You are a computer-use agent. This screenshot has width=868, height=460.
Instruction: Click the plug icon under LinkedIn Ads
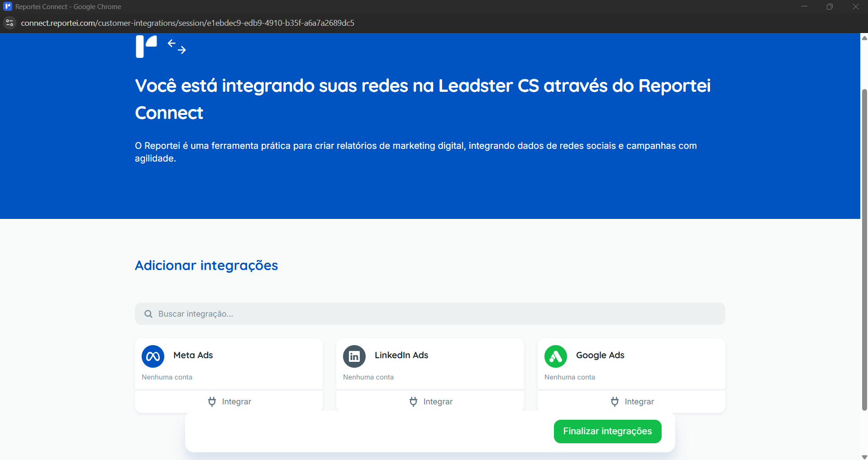point(413,402)
